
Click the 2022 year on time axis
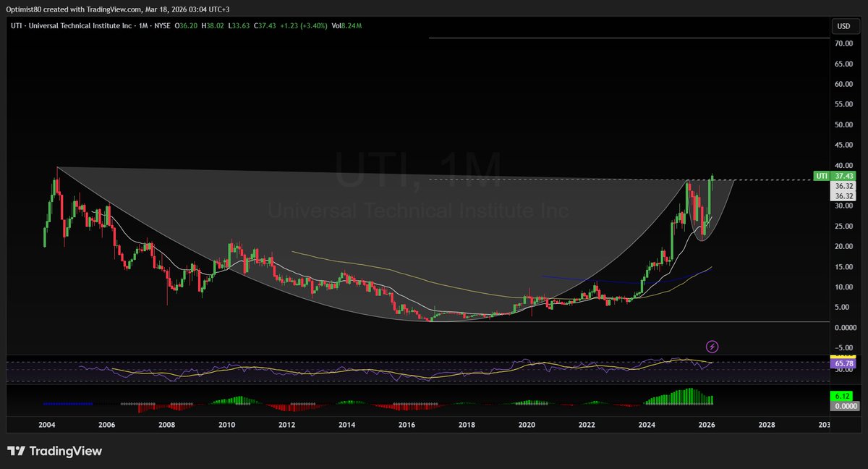point(588,426)
